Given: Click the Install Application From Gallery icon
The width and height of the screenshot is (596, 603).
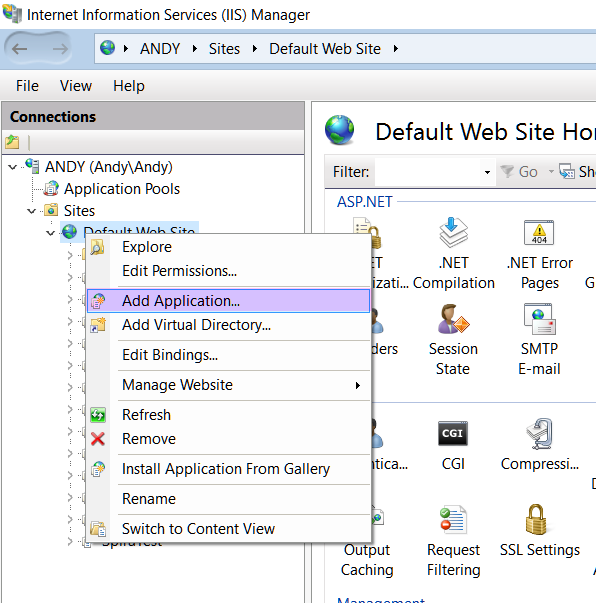Looking at the screenshot, I should coord(98,469).
